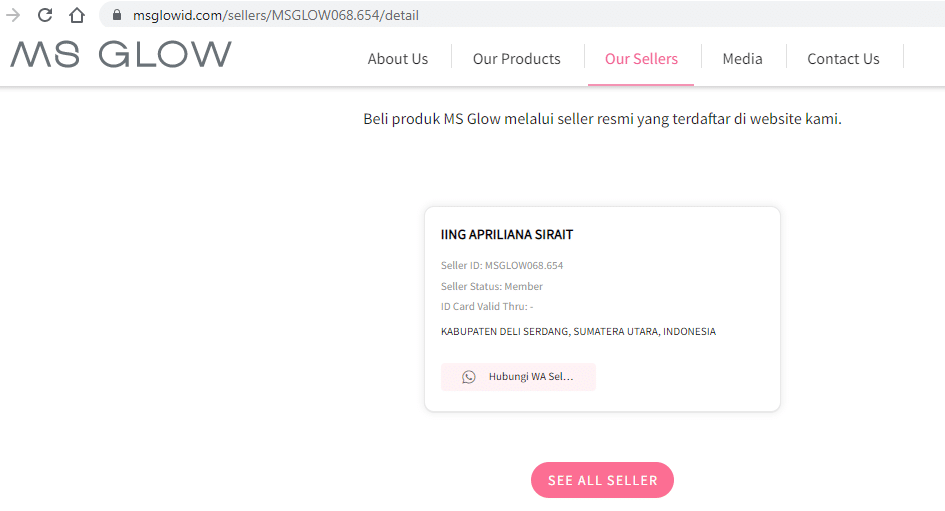Reload the page with refresh icon
Screen dimensions: 945x511
point(45,15)
